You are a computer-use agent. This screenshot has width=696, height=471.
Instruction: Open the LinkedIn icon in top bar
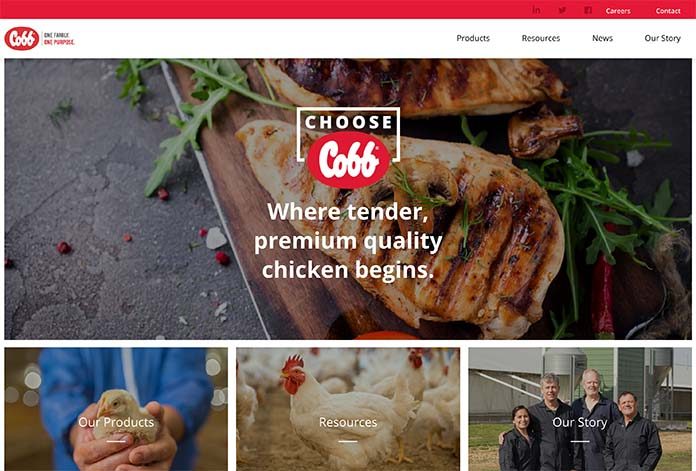point(536,10)
